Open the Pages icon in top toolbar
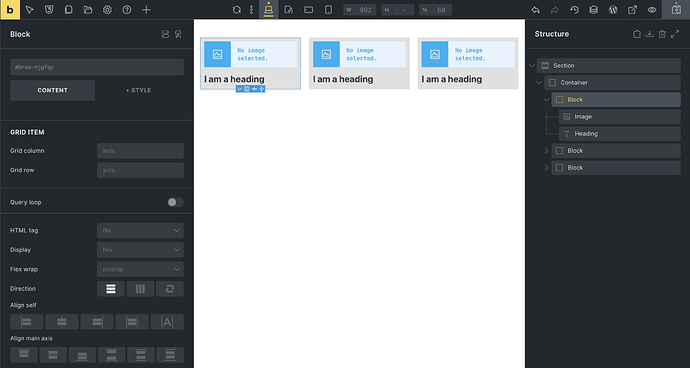 [68, 10]
